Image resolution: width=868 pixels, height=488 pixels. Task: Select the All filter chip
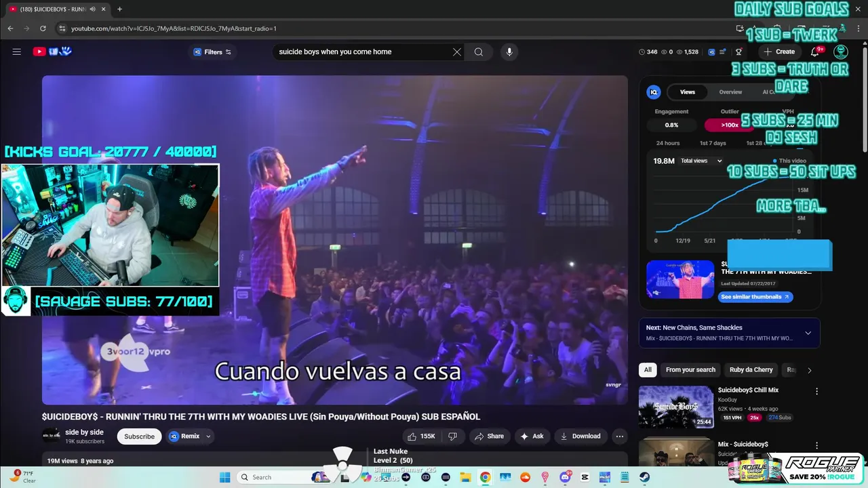pos(648,370)
